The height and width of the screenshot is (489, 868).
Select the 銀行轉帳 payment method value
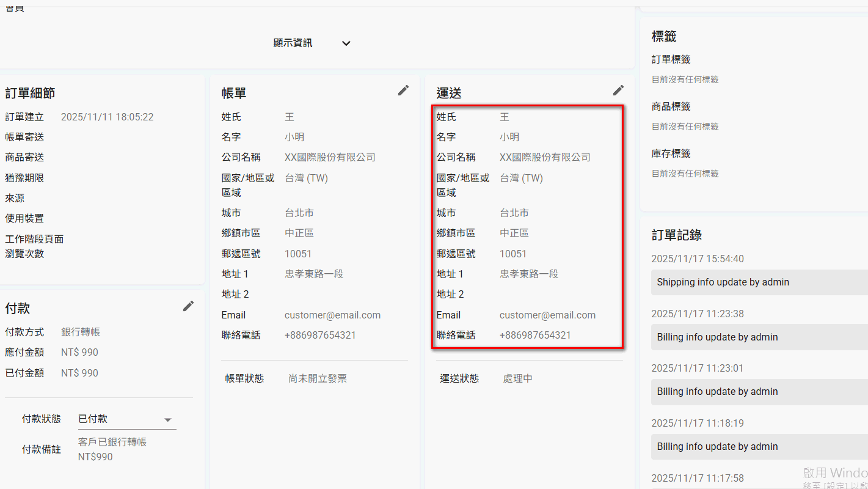(81, 332)
